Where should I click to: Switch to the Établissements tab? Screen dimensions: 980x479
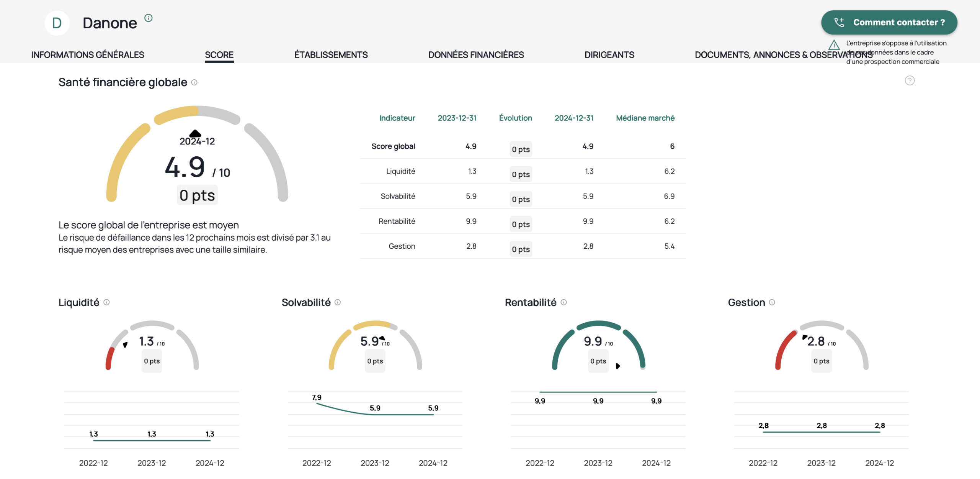[x=331, y=55]
